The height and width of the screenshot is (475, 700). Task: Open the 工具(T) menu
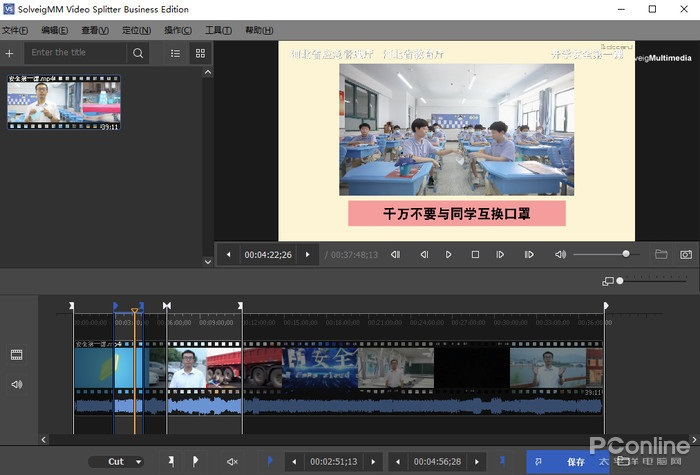click(x=219, y=31)
